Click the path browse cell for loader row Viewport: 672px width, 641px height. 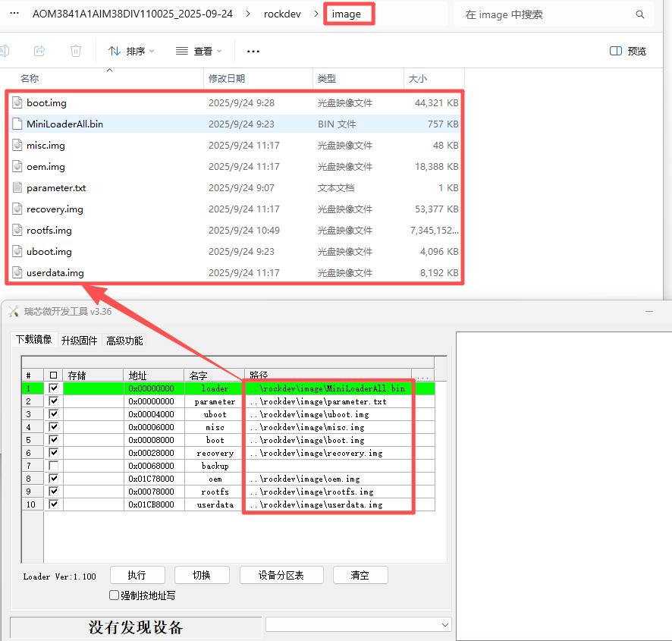click(x=423, y=388)
